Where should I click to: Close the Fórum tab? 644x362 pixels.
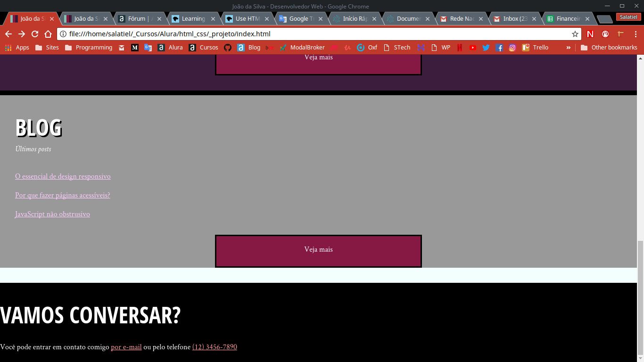159,19
